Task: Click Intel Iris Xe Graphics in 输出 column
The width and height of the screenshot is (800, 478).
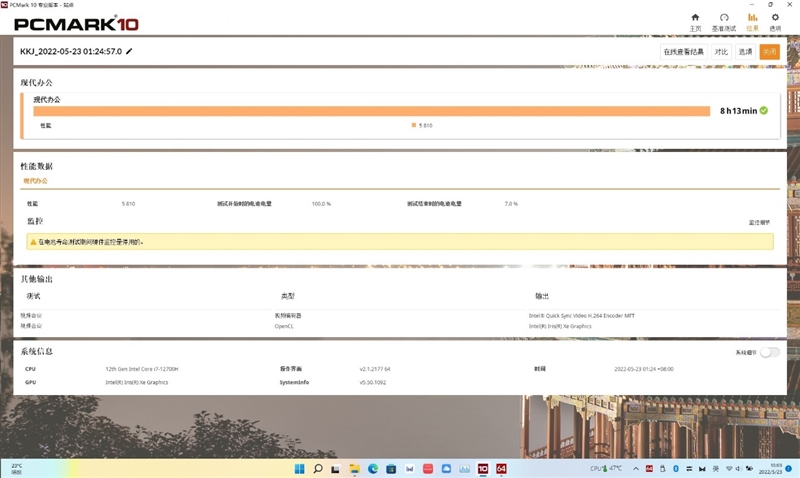Action: click(x=560, y=326)
